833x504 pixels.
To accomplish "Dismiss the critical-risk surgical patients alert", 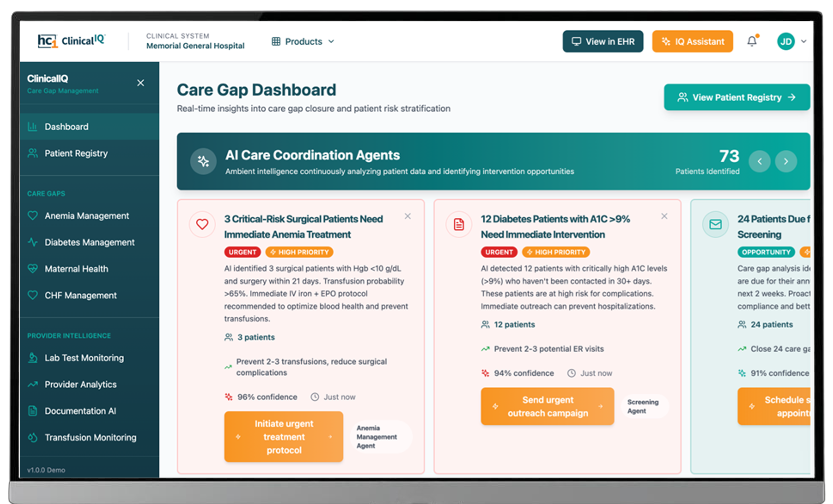I will pyautogui.click(x=408, y=216).
